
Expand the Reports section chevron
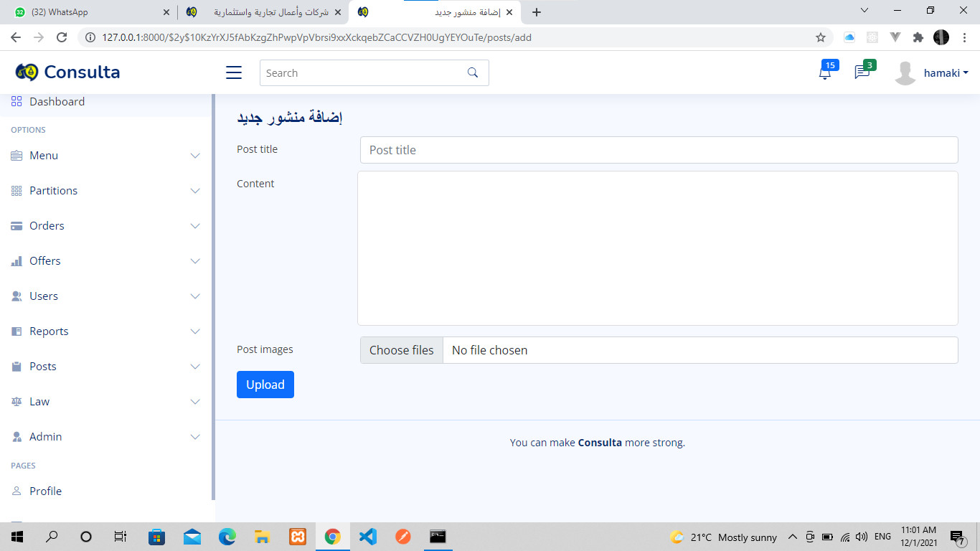(x=195, y=331)
